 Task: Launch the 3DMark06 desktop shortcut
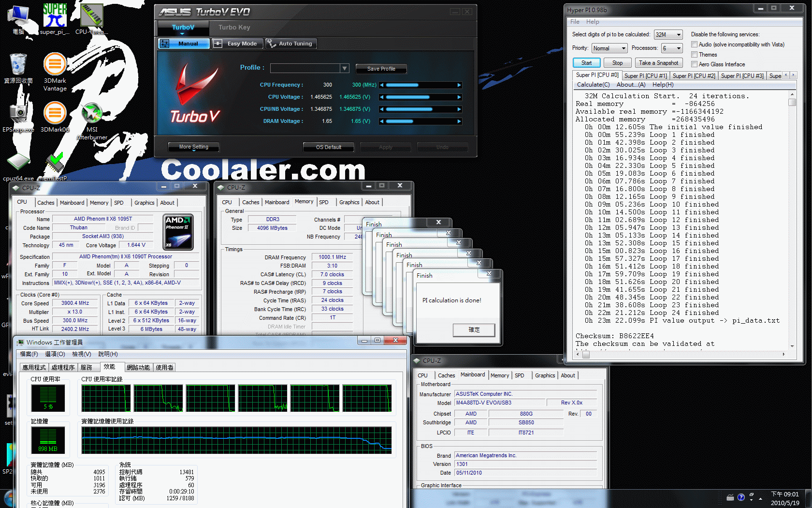point(55,117)
